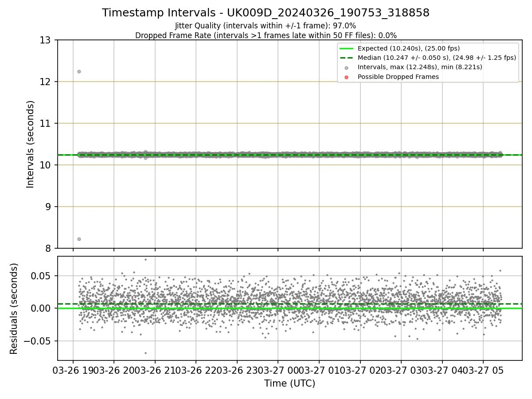Click the solid green line sample in the legend
532x399 pixels.
[x=347, y=49]
